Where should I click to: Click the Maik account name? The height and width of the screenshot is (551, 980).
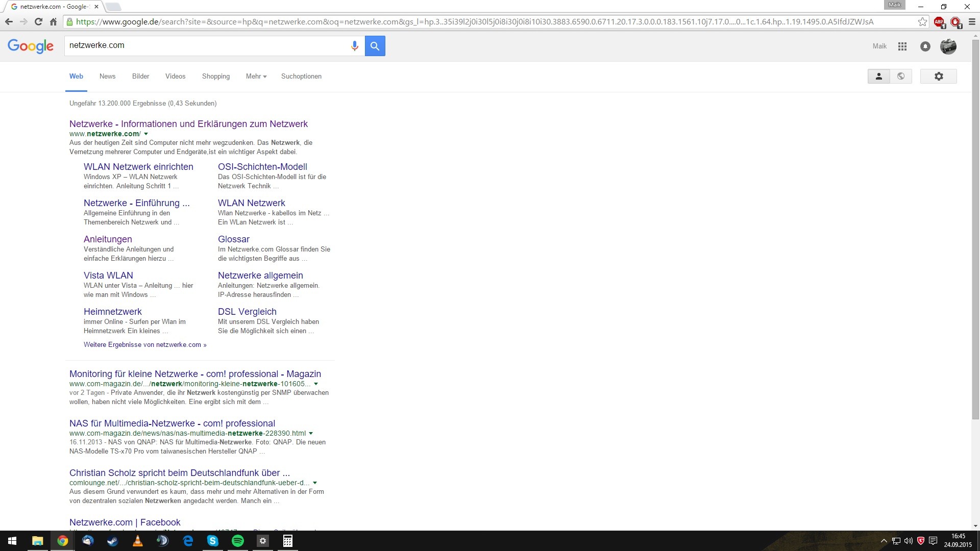(879, 46)
